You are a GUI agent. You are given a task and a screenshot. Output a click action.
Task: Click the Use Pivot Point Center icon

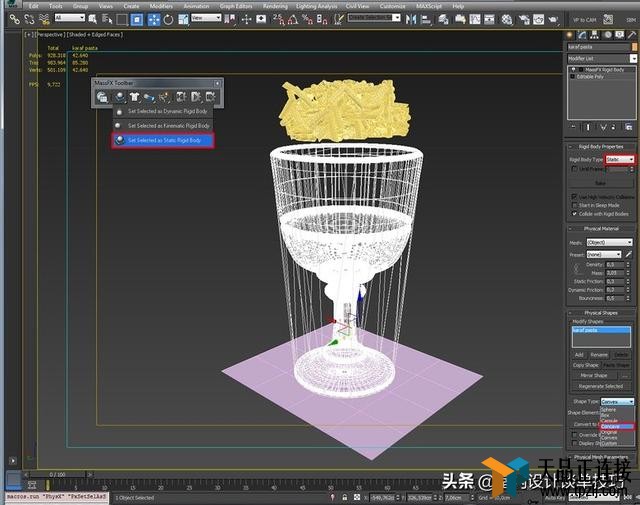point(229,19)
